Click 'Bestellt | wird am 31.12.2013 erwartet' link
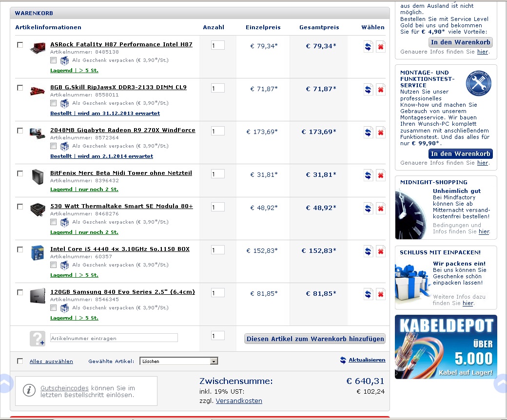This screenshot has height=420, width=507. coord(105,114)
